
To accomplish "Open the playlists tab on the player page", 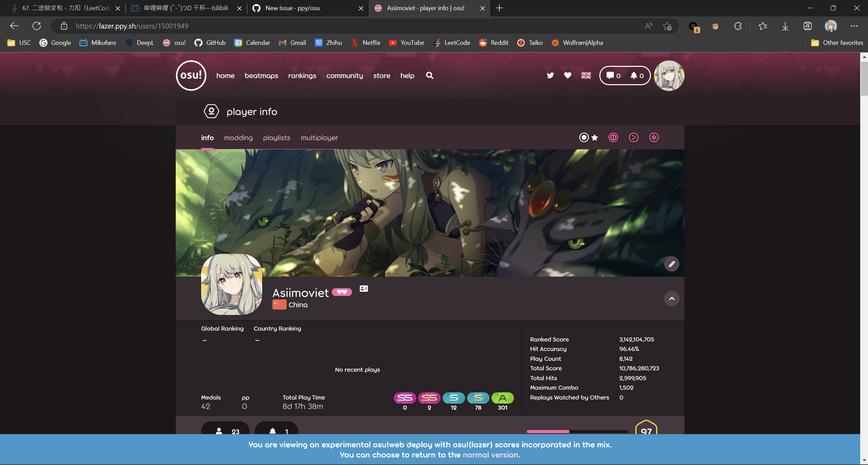I will coord(276,138).
